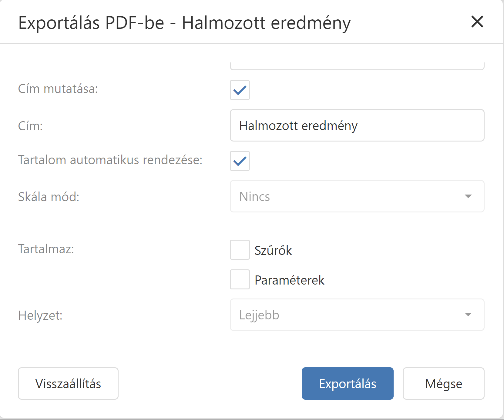
Task: Close the PDF export dialog
Action: (477, 22)
